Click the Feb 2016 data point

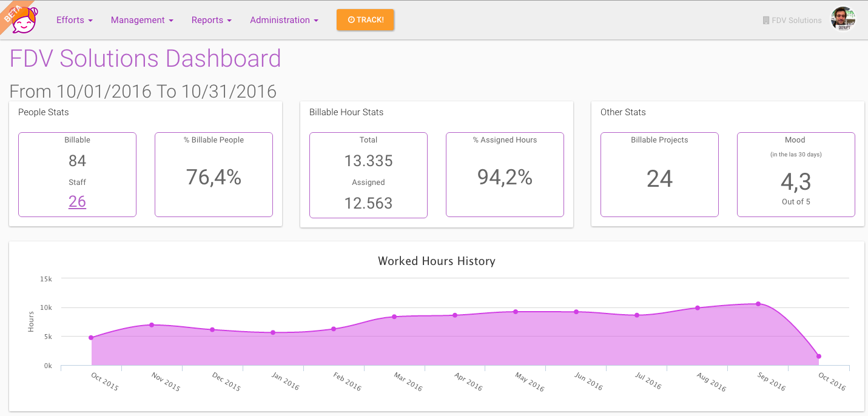334,329
